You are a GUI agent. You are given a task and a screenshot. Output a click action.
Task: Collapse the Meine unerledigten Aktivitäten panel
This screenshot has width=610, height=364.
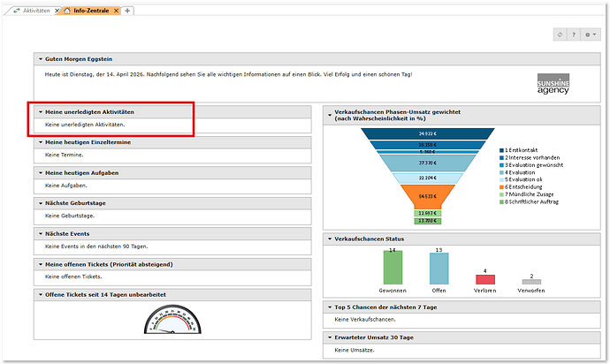pyautogui.click(x=40, y=112)
